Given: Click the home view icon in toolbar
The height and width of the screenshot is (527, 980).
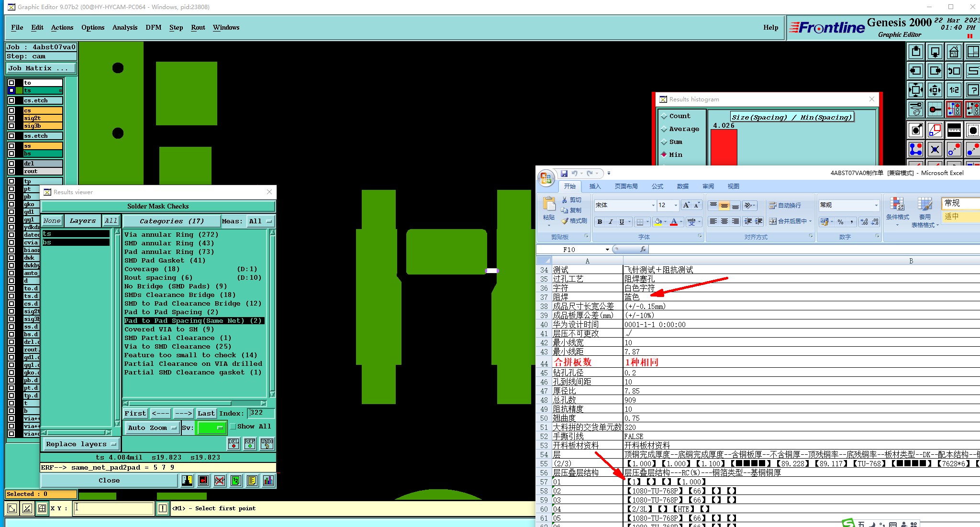Looking at the screenshot, I should point(954,52).
